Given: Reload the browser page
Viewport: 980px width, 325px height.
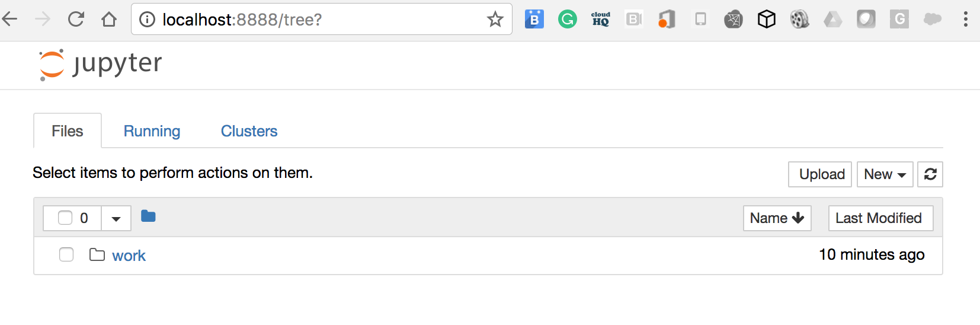Looking at the screenshot, I should (x=76, y=20).
